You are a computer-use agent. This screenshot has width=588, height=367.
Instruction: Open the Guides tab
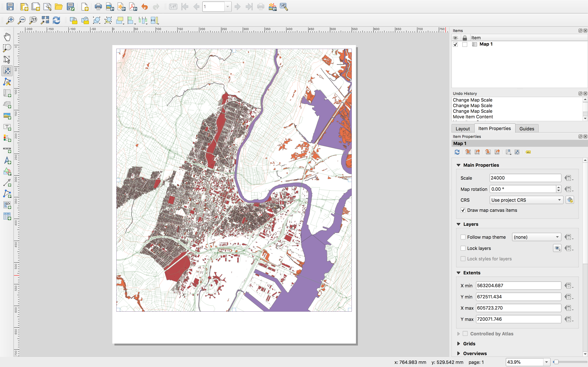tap(527, 129)
